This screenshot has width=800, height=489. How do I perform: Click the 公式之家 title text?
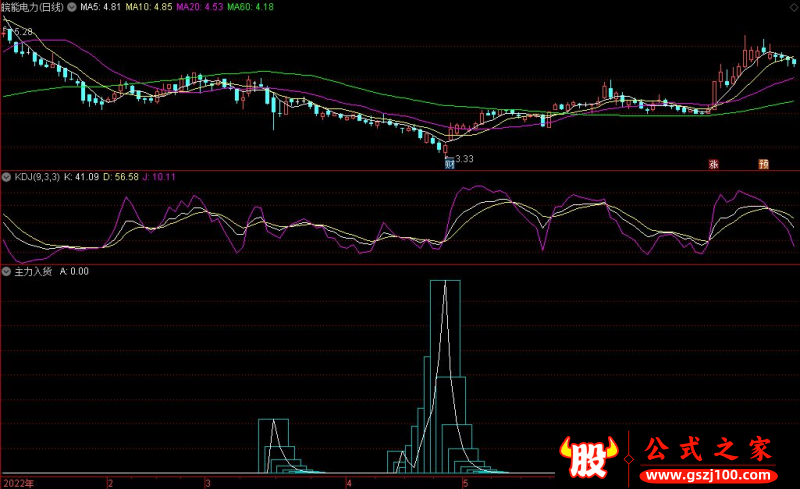point(708,449)
